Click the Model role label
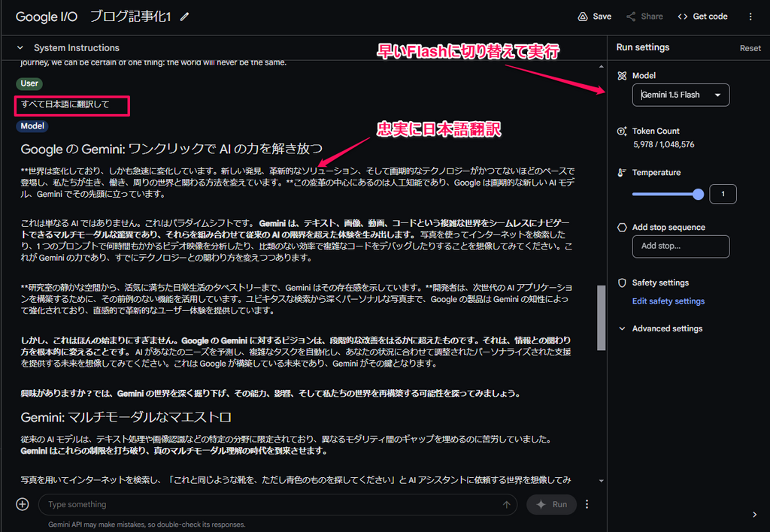This screenshot has height=532, width=770. (32, 126)
